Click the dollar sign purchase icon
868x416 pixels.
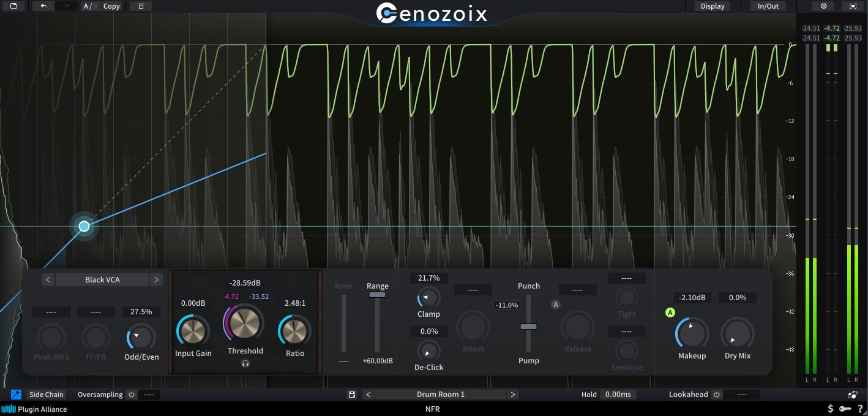tap(830, 409)
